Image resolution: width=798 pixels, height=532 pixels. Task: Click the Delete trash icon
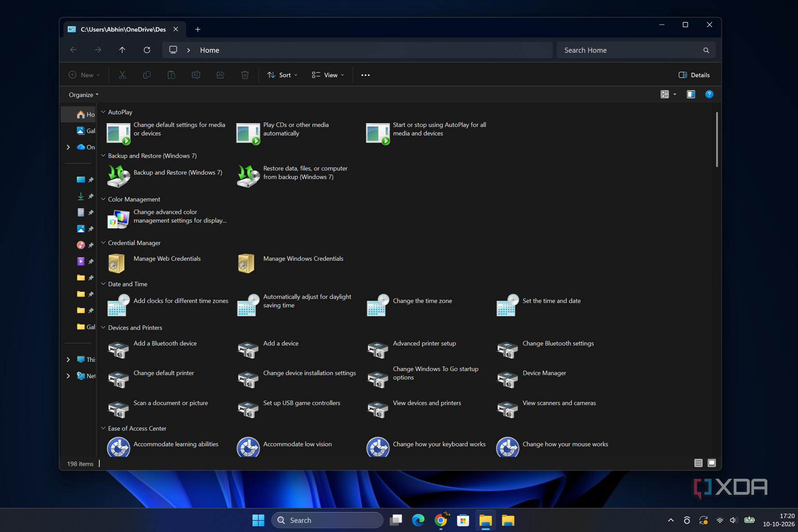(245, 75)
